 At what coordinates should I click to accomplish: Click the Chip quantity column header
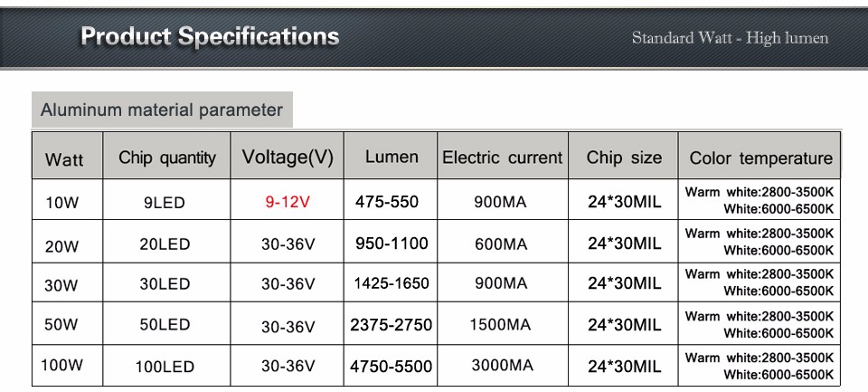[166, 158]
